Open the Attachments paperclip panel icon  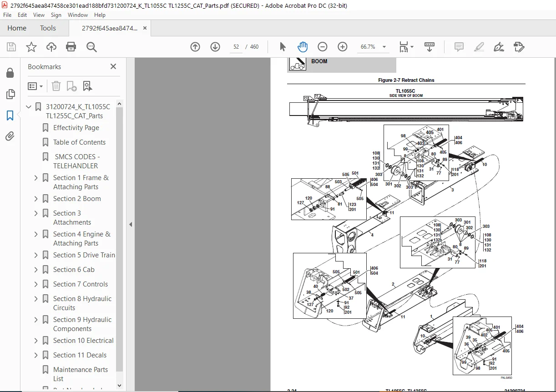[x=10, y=136]
